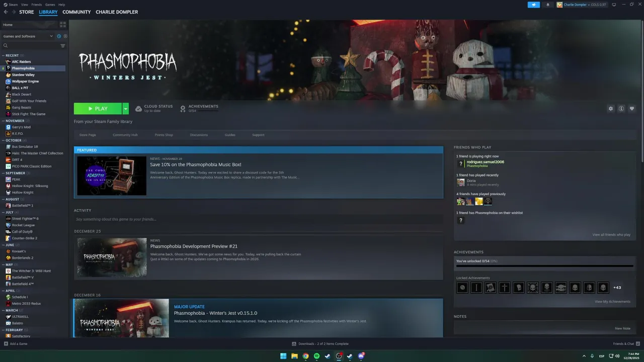The height and width of the screenshot is (362, 644).
Task: Open the Community Hub link
Action: pos(125,135)
